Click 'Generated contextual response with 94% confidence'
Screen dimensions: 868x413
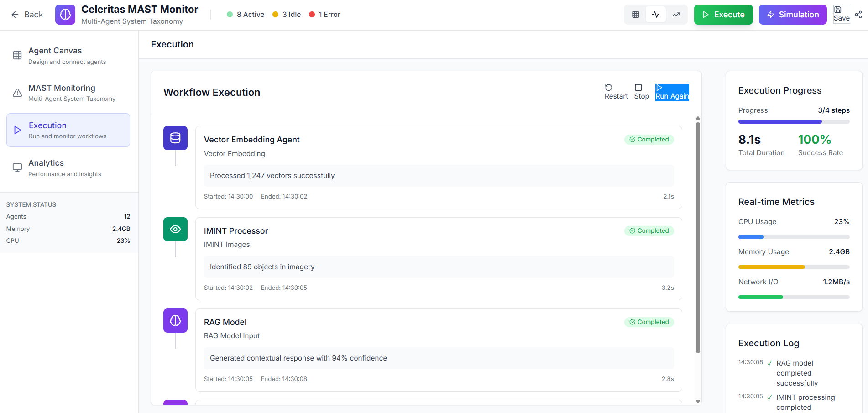point(298,358)
